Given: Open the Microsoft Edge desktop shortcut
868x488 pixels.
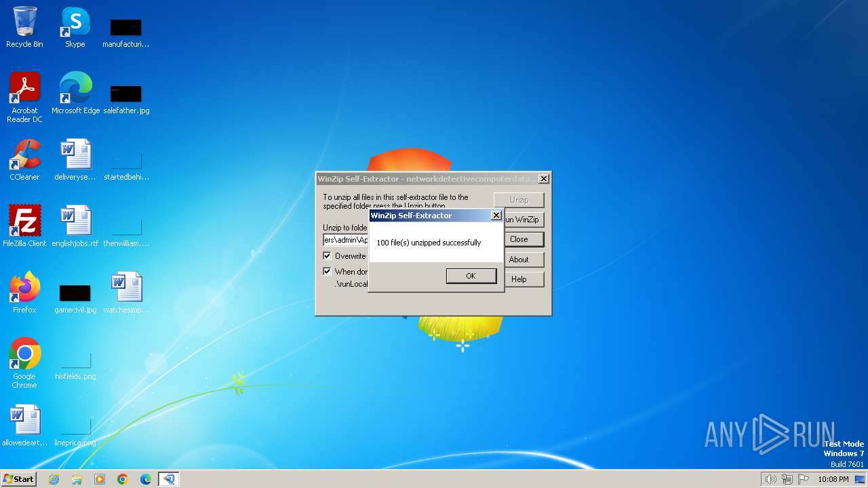Looking at the screenshot, I should coord(75,94).
